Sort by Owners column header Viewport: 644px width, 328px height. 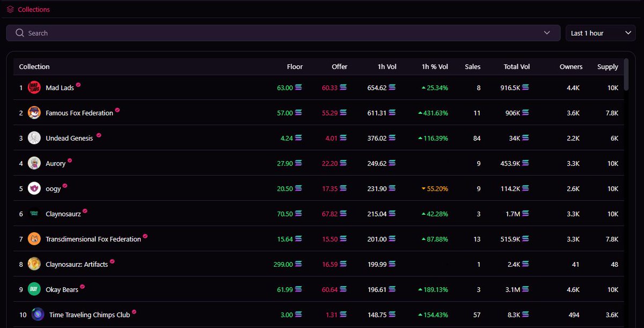point(571,67)
